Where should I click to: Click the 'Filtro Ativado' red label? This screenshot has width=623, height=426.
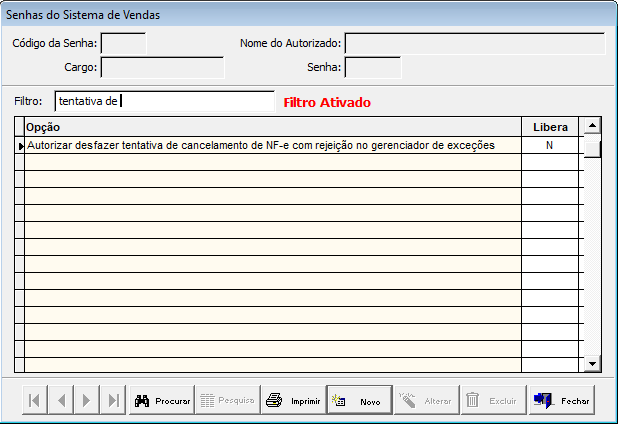point(327,103)
